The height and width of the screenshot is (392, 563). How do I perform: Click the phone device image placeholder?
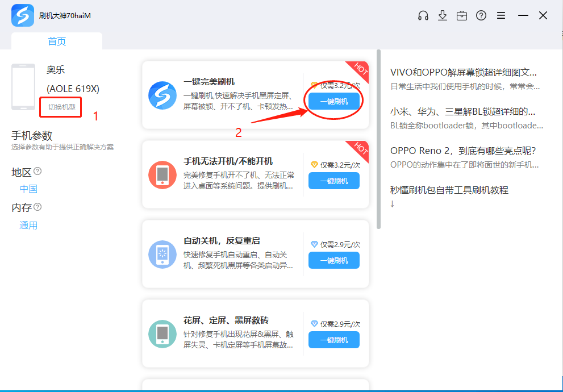click(23, 87)
